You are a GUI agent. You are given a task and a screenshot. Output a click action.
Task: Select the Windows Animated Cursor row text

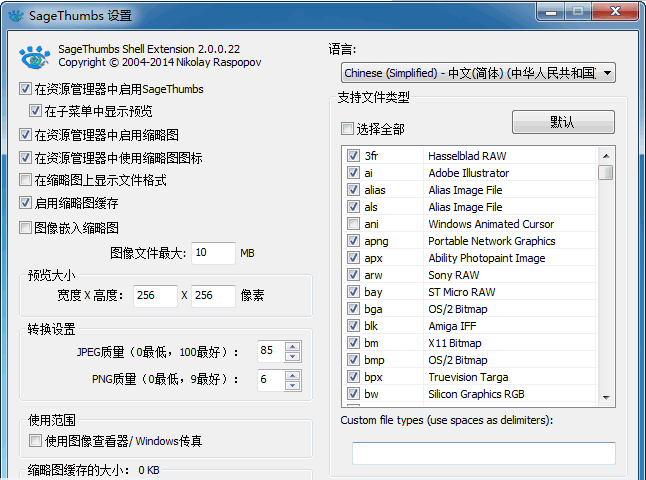point(491,224)
